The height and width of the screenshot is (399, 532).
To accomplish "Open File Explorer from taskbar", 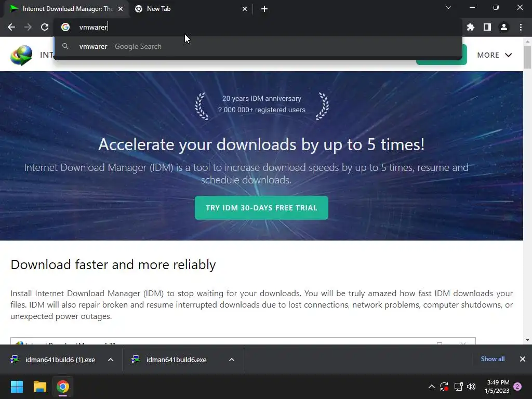I will (x=39, y=387).
